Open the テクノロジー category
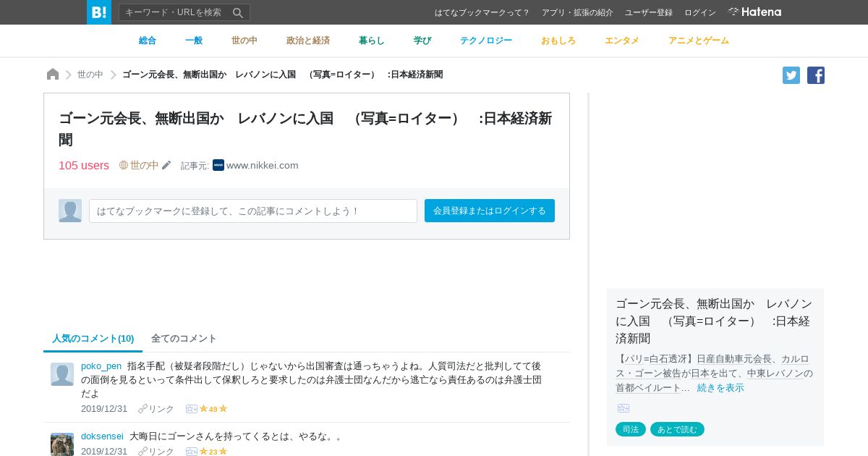The width and height of the screenshot is (868, 456). [x=486, y=41]
